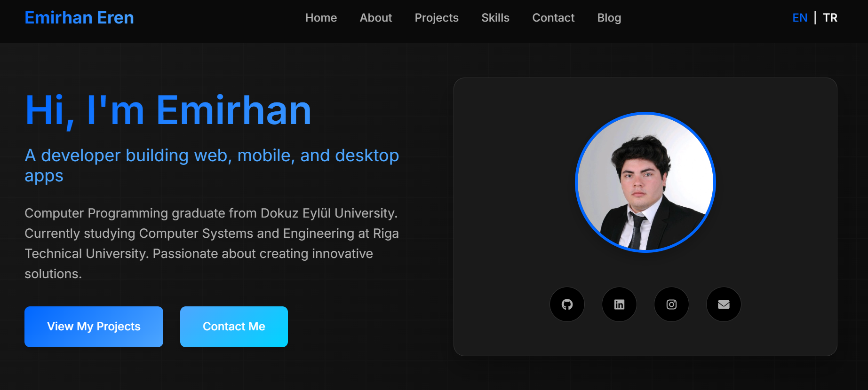Switch language to TR

tap(830, 18)
